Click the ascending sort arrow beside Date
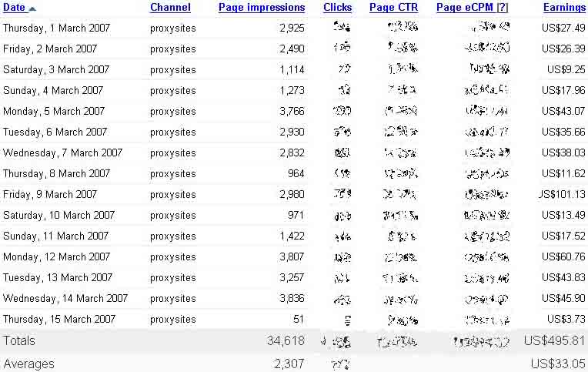The image size is (588, 372). [x=32, y=8]
